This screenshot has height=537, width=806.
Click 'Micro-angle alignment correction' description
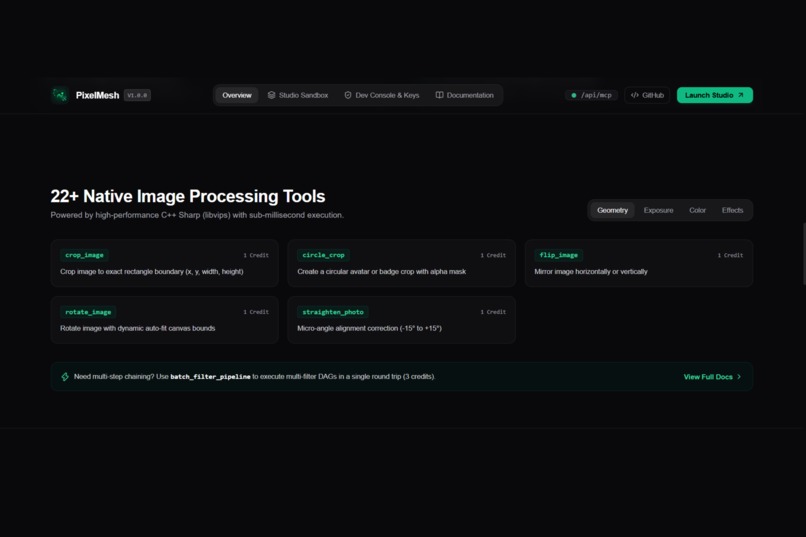(369, 328)
